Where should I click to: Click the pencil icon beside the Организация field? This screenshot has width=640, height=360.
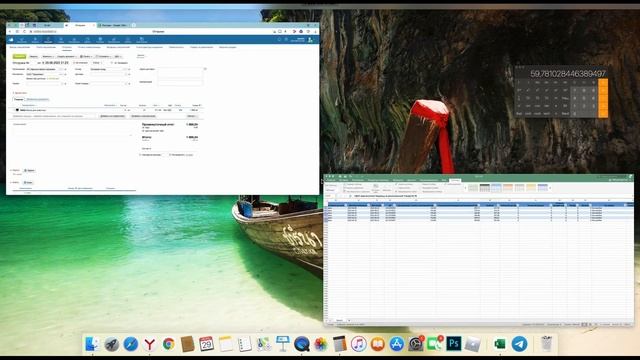point(65,69)
